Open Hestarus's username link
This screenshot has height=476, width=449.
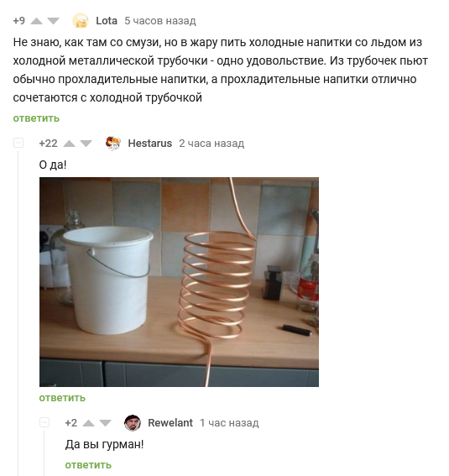(150, 144)
